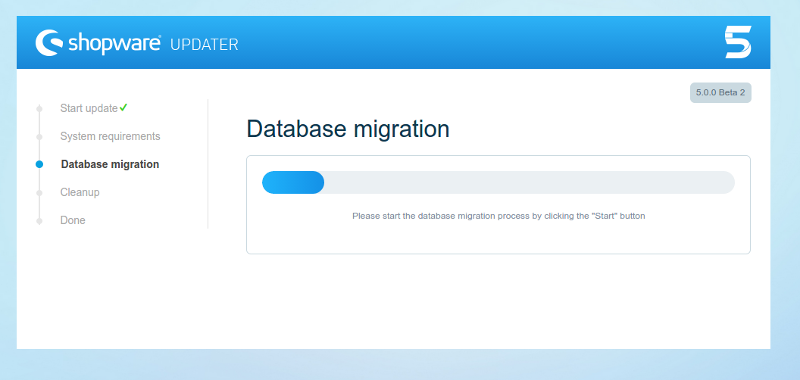Click the step dot beside Cleanup
This screenshot has height=380, width=800.
[x=39, y=193]
